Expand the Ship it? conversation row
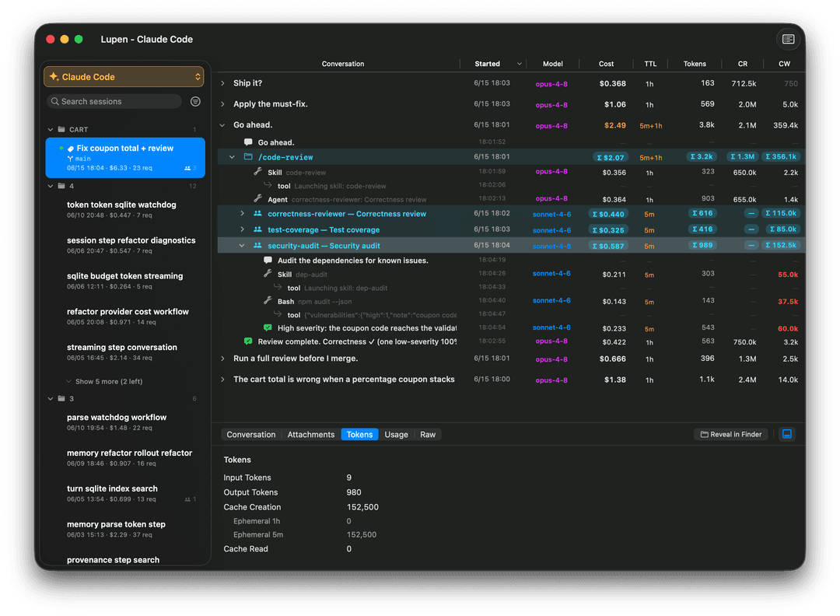 pos(223,83)
